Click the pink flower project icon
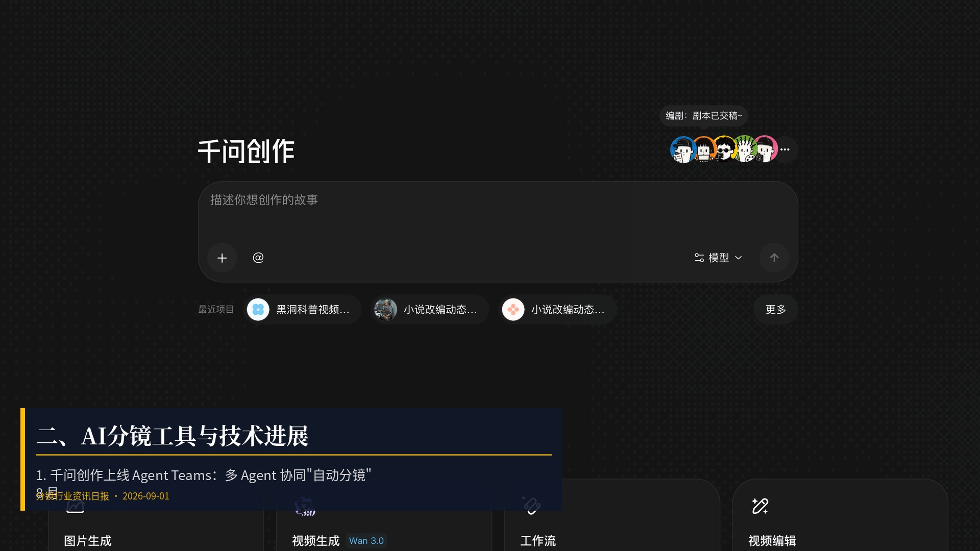Screen dimensions: 980x551 513,310
